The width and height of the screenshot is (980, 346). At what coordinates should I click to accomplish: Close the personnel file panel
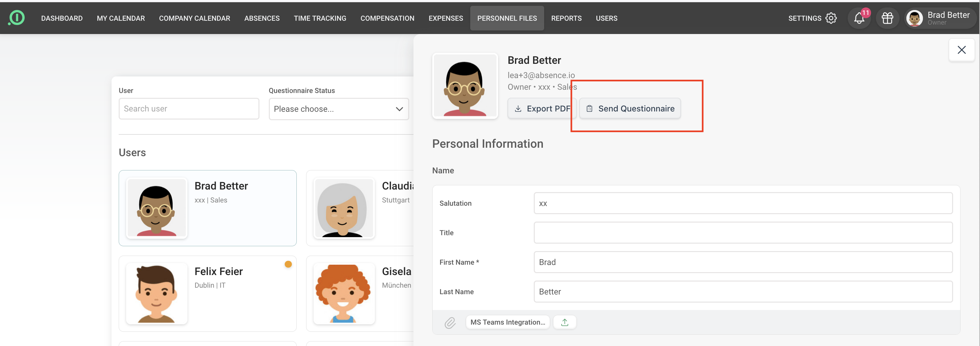(961, 50)
